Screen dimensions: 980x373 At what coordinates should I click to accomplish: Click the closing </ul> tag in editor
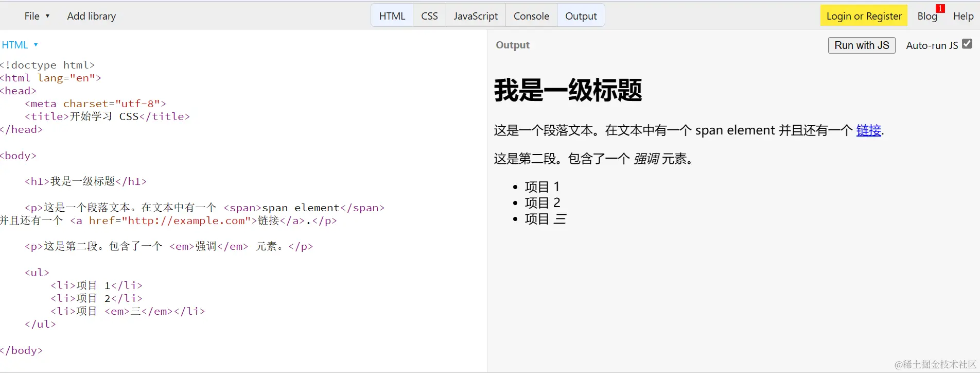[x=40, y=324]
